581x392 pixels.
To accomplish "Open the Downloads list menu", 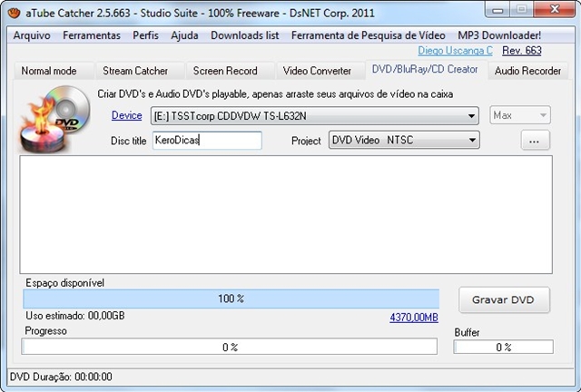I will (x=244, y=35).
